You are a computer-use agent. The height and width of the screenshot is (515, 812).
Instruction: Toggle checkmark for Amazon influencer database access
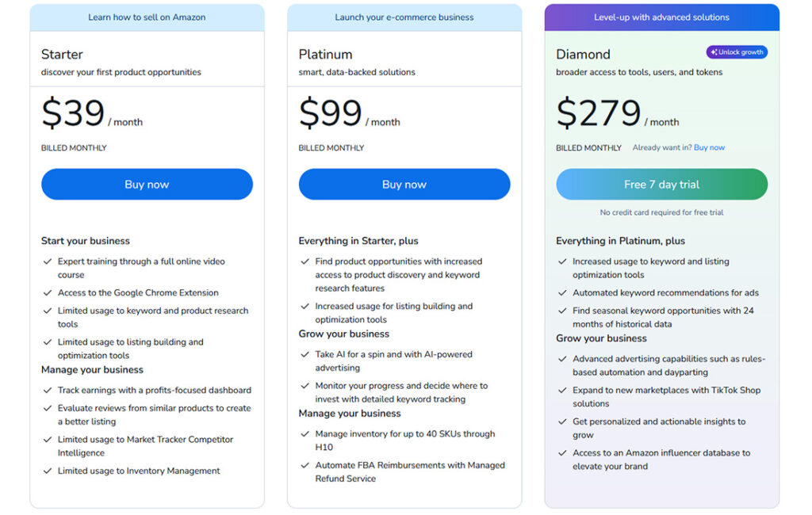[561, 452]
